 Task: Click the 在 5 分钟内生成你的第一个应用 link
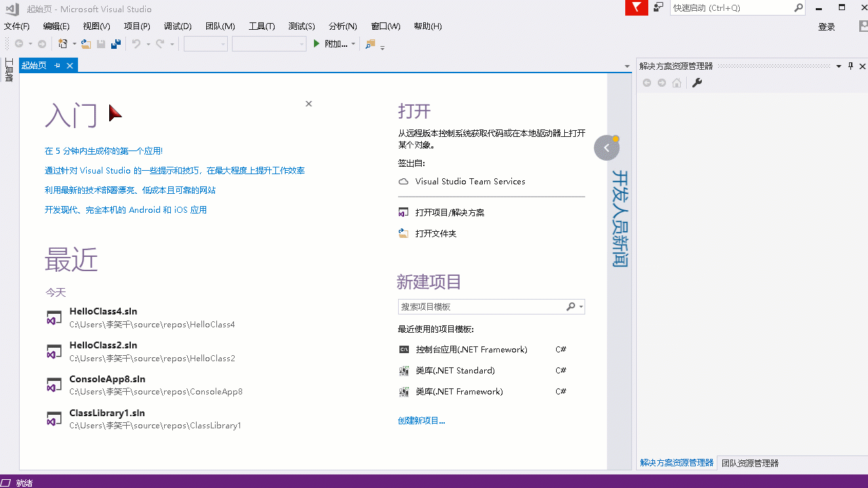click(x=104, y=151)
